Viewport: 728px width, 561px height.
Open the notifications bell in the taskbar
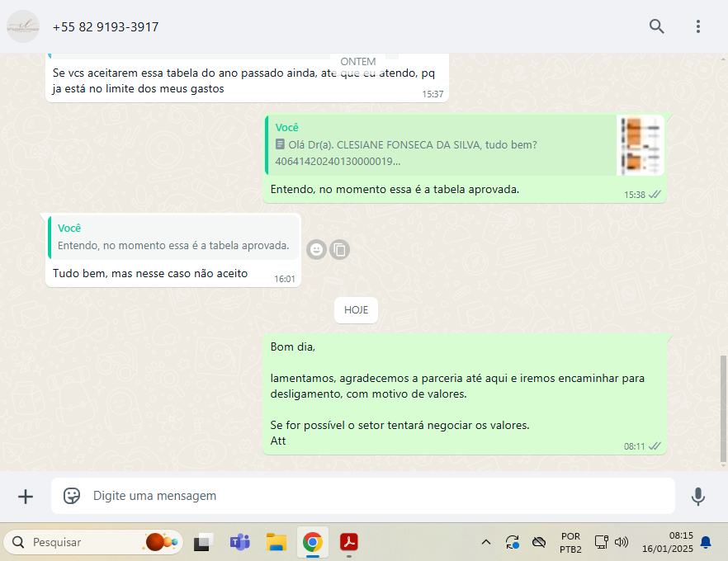click(706, 542)
